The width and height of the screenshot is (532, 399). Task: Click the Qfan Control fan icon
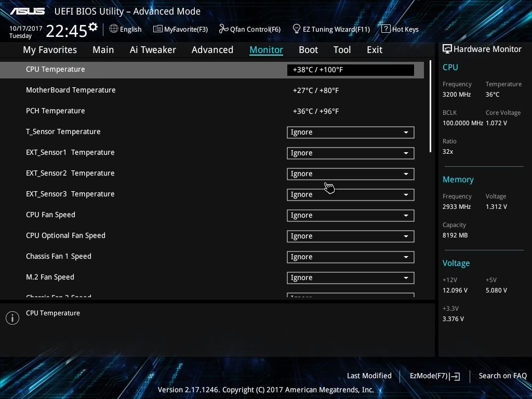pos(223,29)
